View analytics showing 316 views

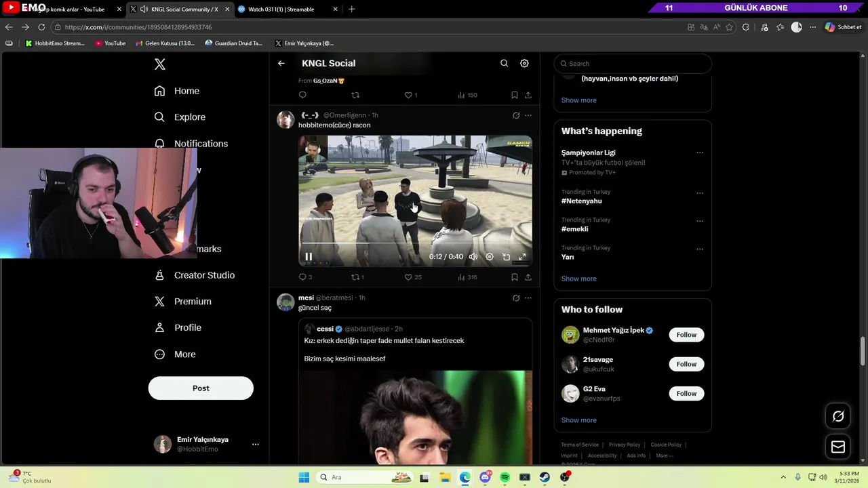click(467, 277)
